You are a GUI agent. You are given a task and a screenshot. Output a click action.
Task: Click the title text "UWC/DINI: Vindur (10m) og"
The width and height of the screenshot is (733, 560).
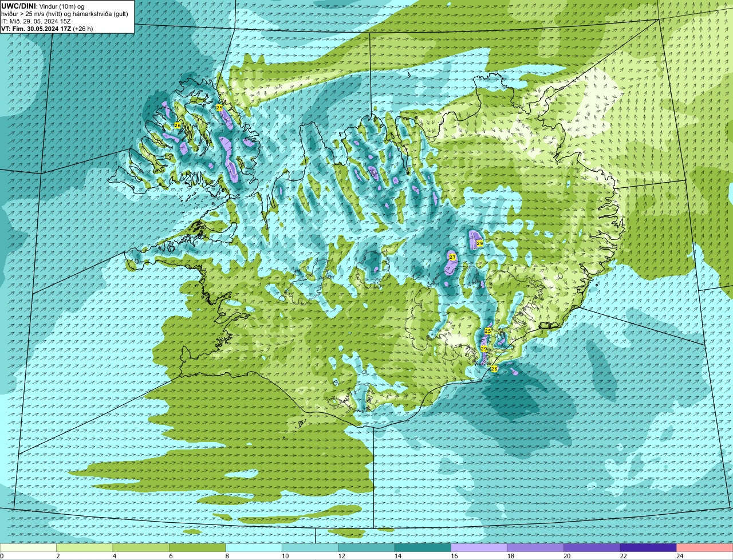[x=43, y=6]
